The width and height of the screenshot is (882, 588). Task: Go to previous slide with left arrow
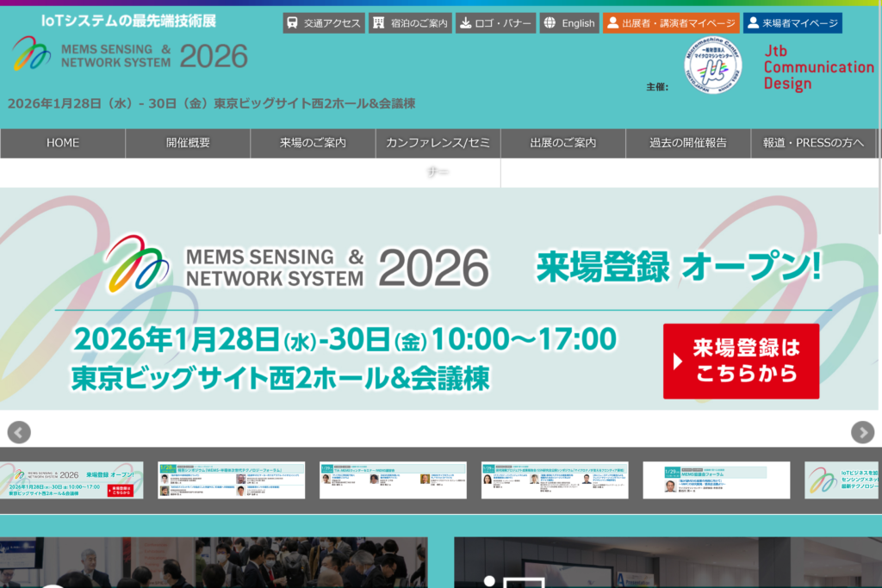(19, 432)
